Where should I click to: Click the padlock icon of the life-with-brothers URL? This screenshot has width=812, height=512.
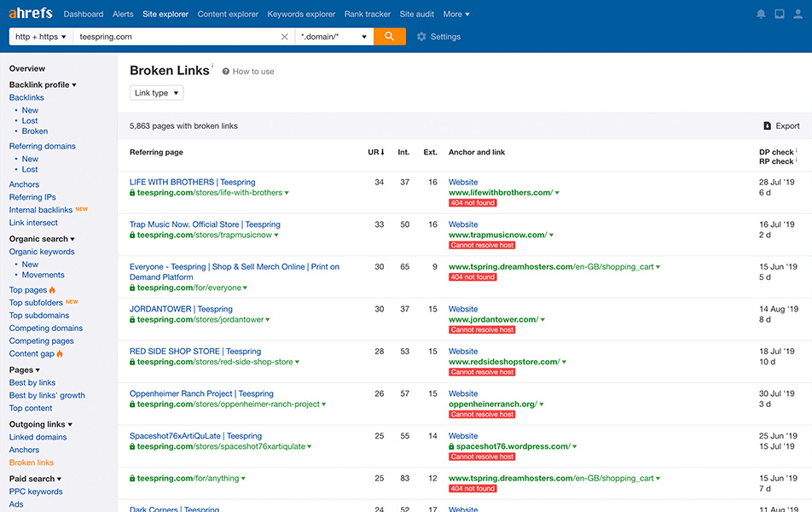point(132,193)
